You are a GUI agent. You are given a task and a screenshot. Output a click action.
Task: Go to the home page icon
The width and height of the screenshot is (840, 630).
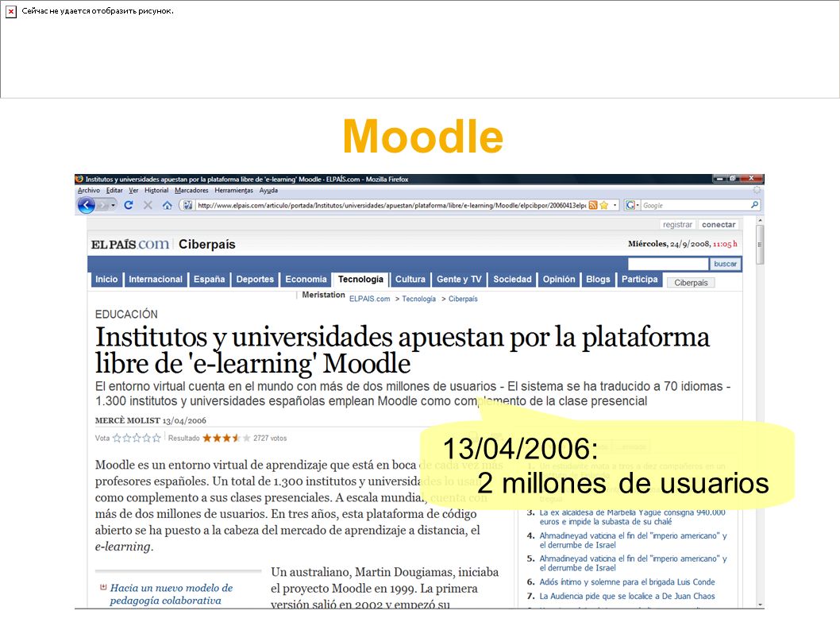[x=168, y=205]
